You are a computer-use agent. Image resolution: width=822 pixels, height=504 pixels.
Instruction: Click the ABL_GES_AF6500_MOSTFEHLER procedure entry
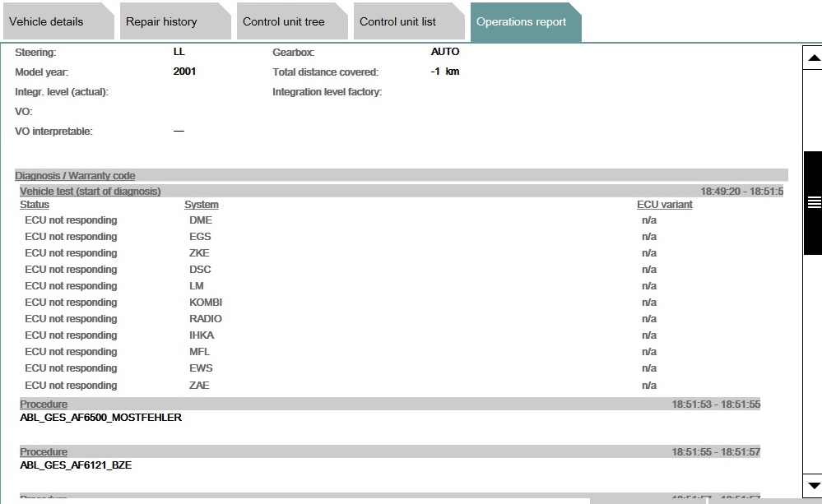point(100,418)
